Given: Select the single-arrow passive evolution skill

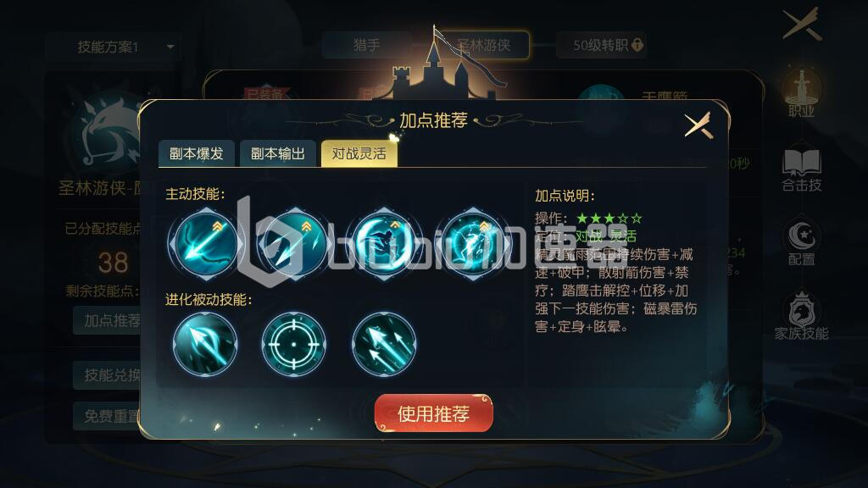Looking at the screenshot, I should point(205,344).
